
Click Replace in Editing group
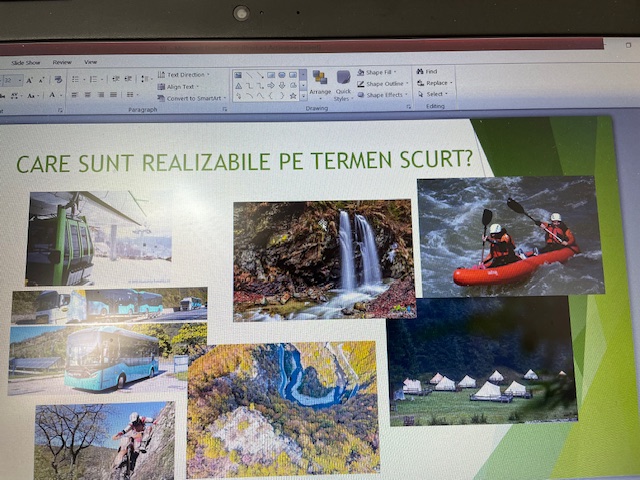(x=435, y=83)
